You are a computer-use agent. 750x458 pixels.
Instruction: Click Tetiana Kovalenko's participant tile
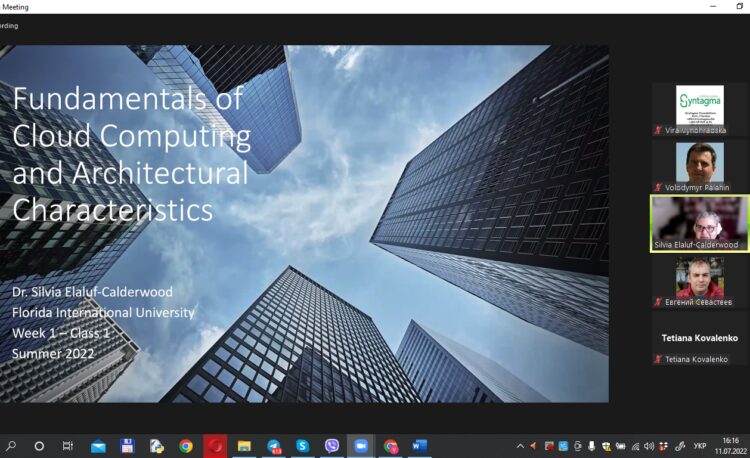[x=699, y=343]
